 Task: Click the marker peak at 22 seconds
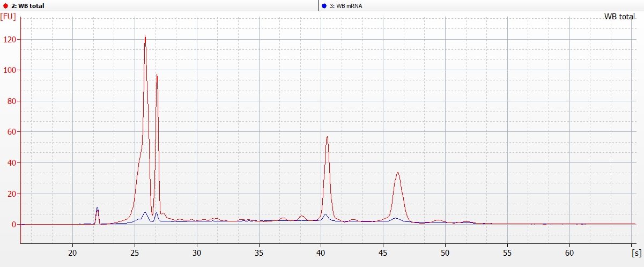tap(97, 209)
